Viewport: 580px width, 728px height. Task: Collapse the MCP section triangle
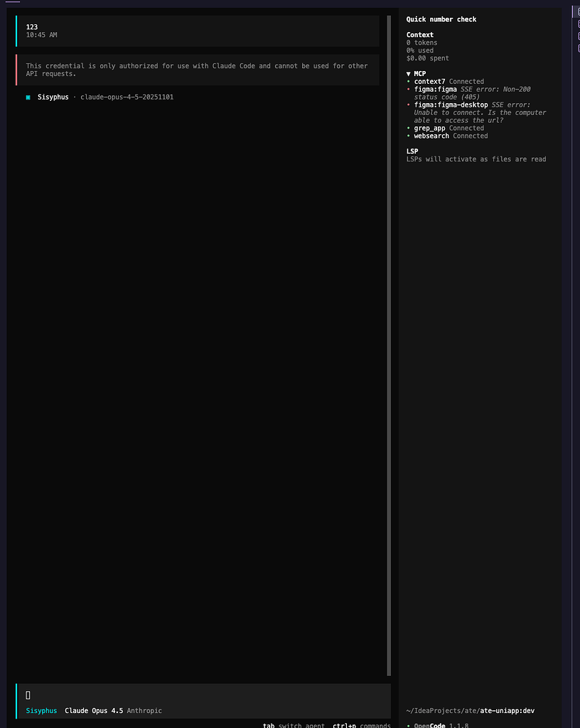pyautogui.click(x=408, y=74)
